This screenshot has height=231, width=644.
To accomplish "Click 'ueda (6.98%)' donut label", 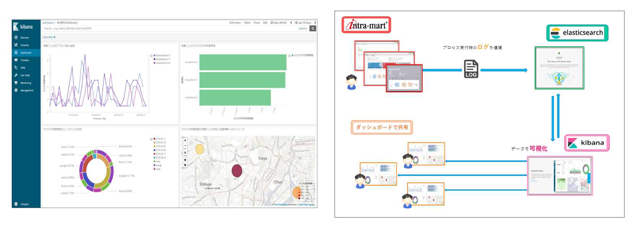I will point(125,156).
